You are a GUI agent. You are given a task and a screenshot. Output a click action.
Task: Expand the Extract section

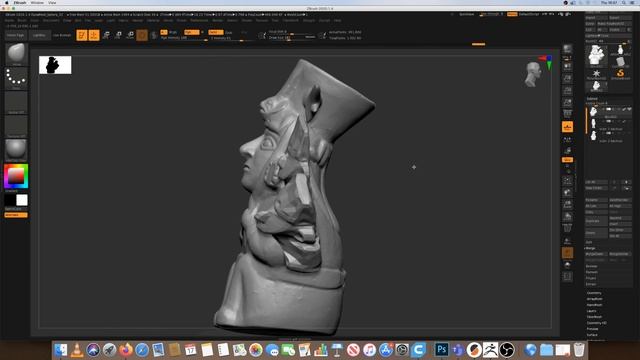point(591,284)
